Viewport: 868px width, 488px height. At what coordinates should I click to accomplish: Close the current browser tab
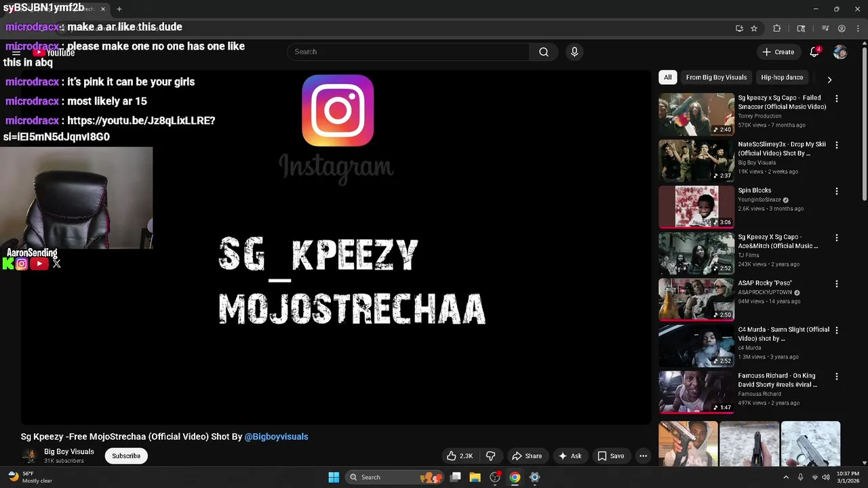tap(103, 9)
